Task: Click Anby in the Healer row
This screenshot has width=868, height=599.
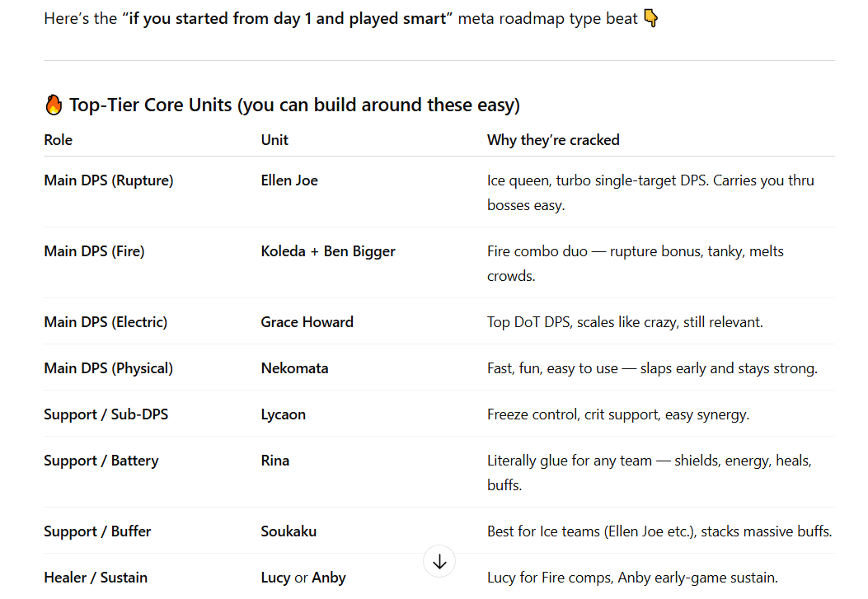Action: 329,578
